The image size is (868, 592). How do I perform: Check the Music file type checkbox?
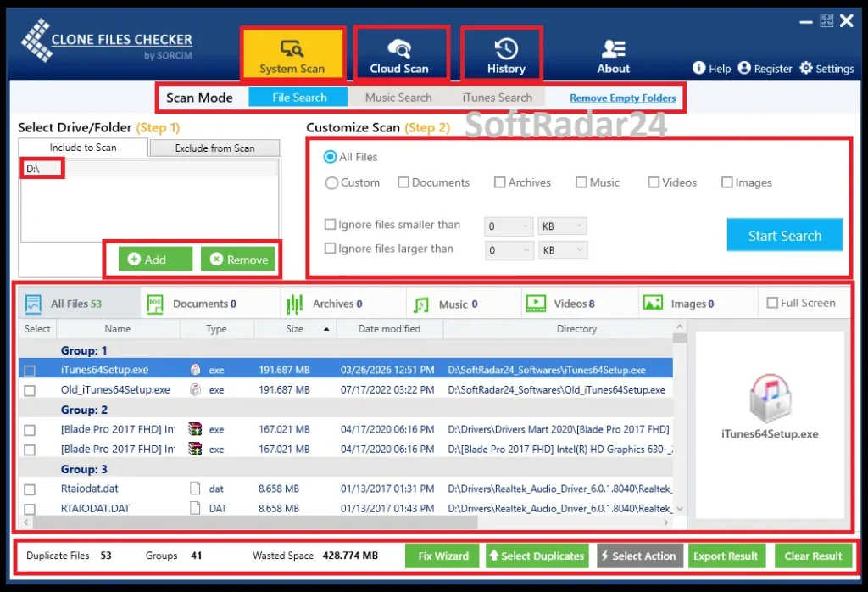[x=581, y=182]
